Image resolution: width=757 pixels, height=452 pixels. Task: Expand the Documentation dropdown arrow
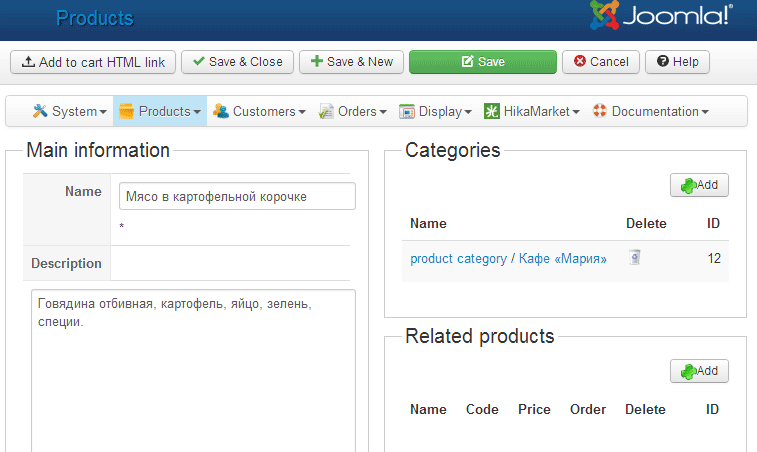coord(705,112)
